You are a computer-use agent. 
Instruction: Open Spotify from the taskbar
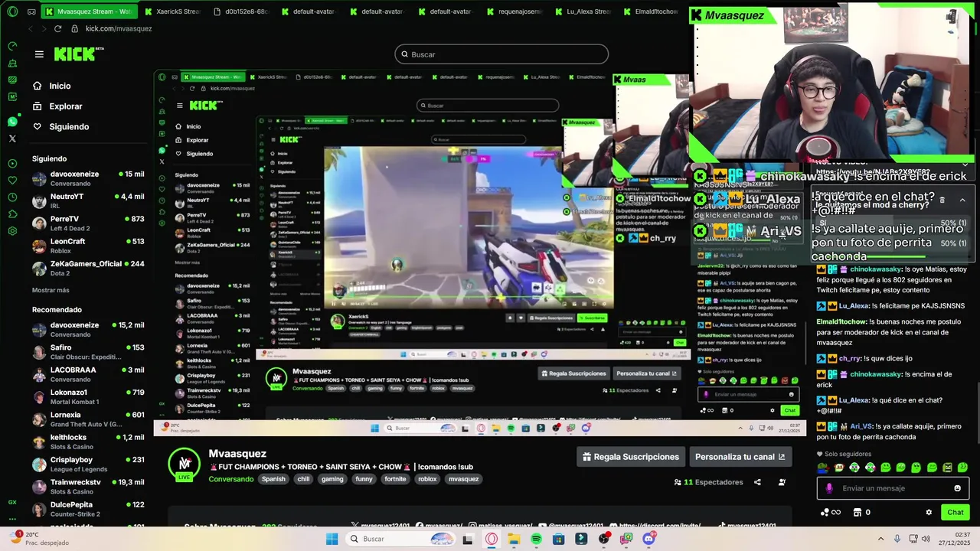[x=536, y=539]
